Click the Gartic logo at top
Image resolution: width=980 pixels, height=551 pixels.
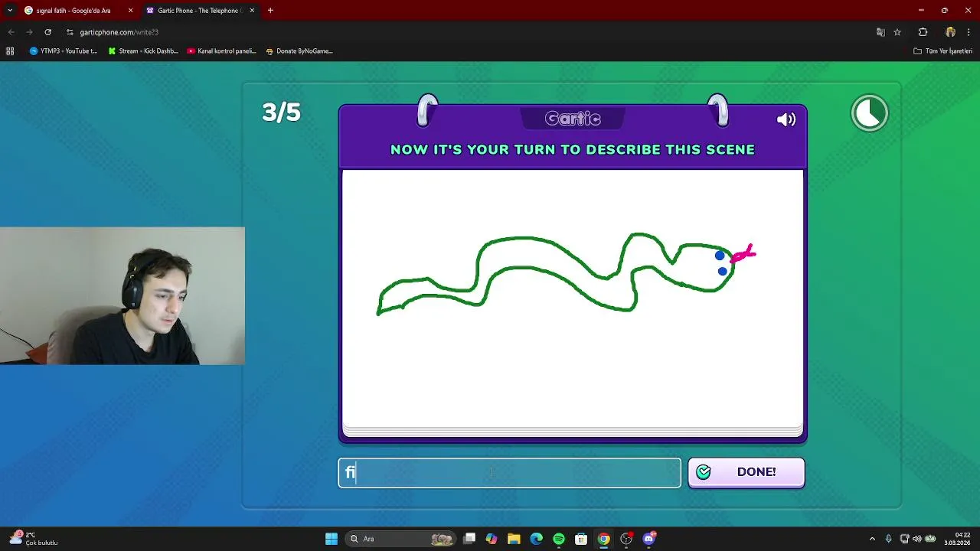(x=573, y=119)
